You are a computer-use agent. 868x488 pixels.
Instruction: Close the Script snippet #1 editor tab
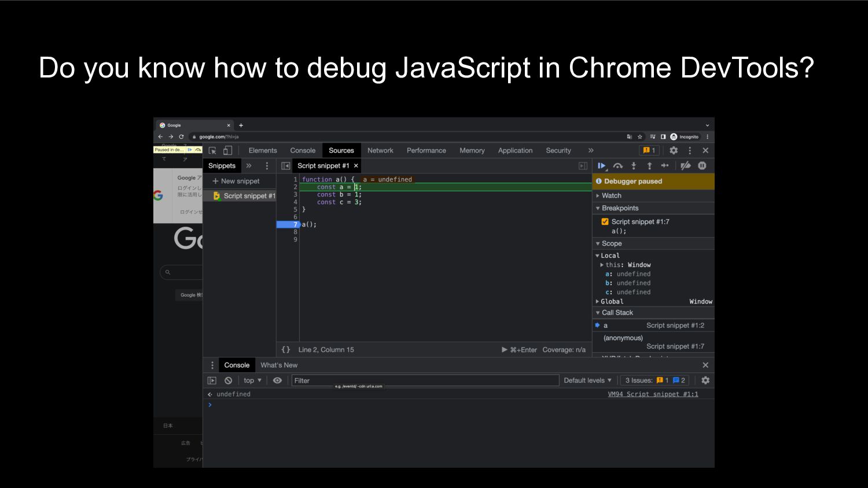click(x=356, y=166)
